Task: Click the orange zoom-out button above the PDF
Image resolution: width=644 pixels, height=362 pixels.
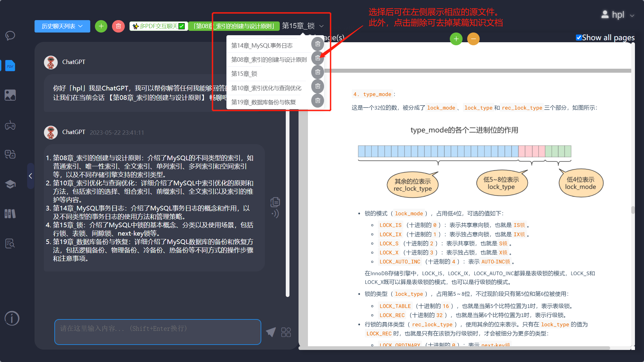Action: click(x=473, y=39)
